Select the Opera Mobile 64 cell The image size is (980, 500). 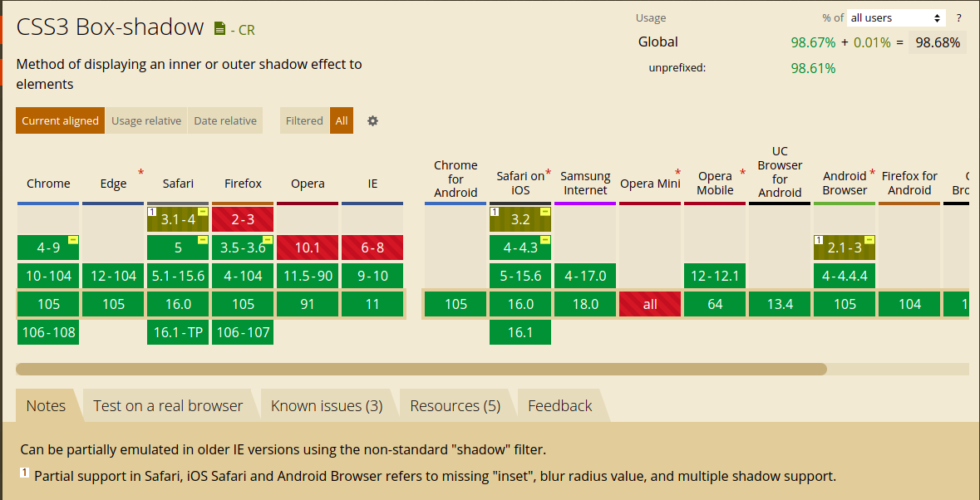[715, 304]
